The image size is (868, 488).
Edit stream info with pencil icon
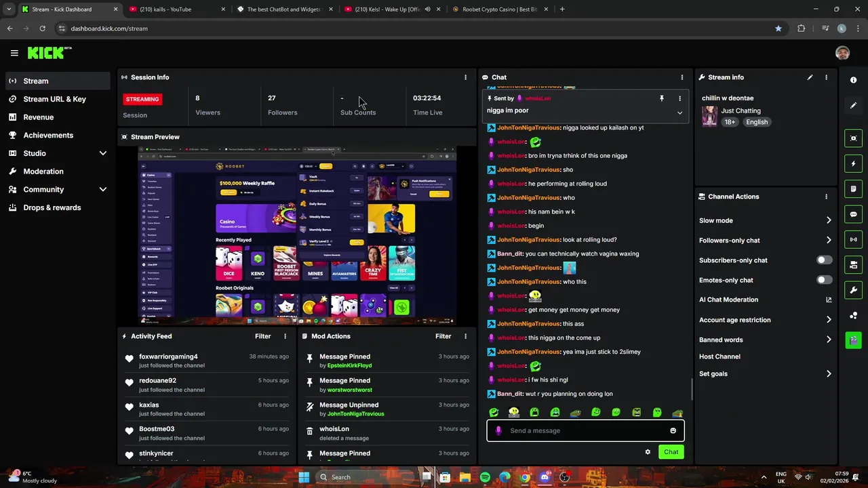pos(810,77)
